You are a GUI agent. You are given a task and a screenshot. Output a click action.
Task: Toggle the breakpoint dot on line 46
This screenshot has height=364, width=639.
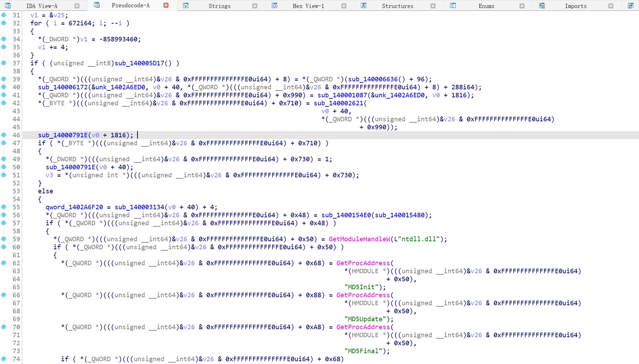pyautogui.click(x=4, y=135)
